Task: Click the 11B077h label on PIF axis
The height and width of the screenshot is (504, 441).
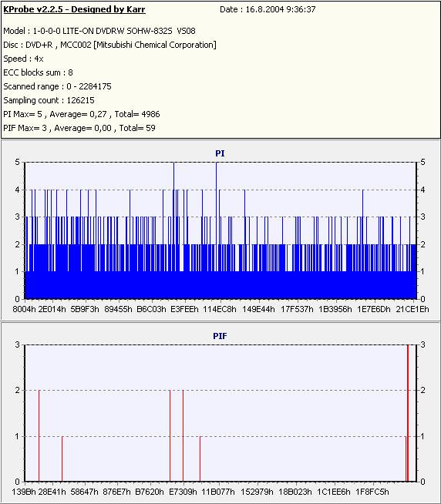Action: click(218, 492)
